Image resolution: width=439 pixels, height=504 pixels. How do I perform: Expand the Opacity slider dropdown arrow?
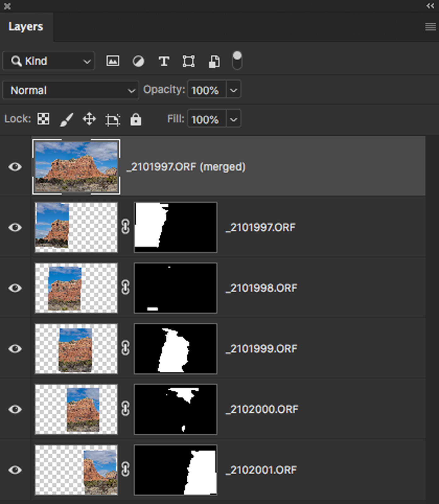[233, 90]
